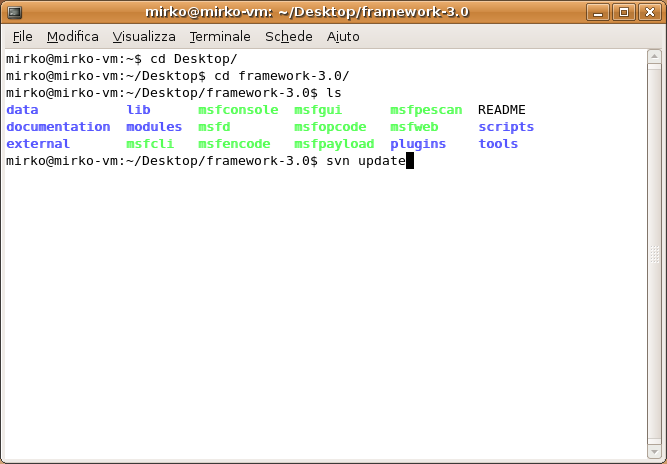The image size is (667, 464).
Task: Open the Visualizza menu
Action: click(x=144, y=37)
